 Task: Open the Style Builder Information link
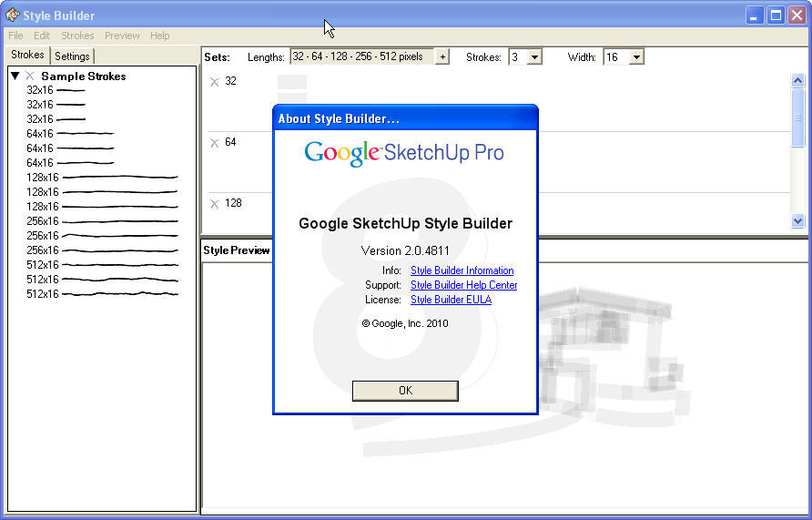[x=462, y=270]
